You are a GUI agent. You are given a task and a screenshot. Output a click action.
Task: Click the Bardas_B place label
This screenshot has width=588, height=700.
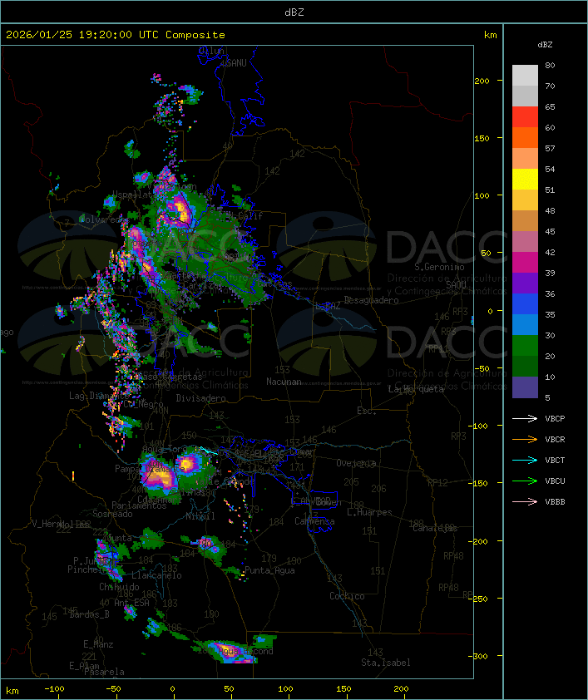89,614
